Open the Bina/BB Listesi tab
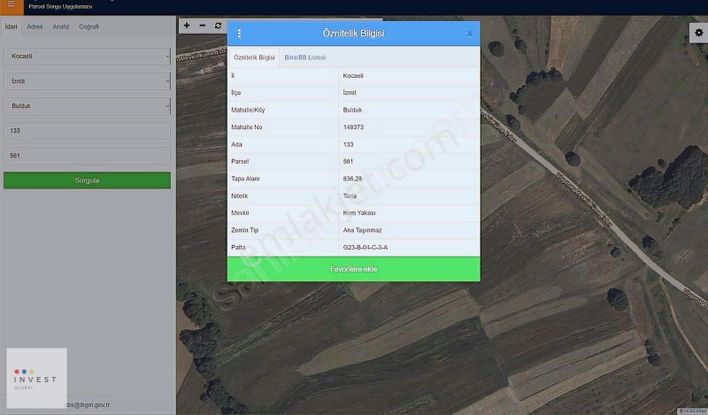708x415 pixels. click(x=305, y=57)
